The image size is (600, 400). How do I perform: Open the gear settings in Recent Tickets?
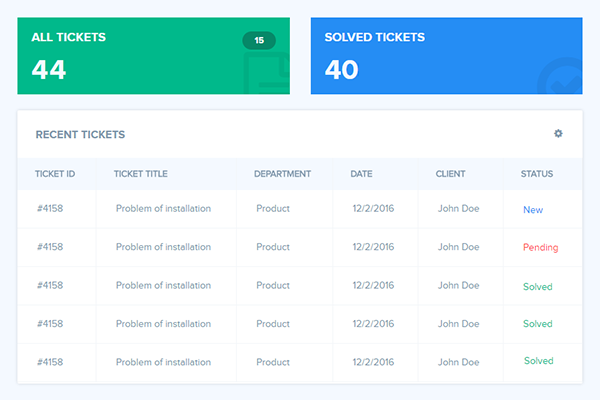point(558,133)
